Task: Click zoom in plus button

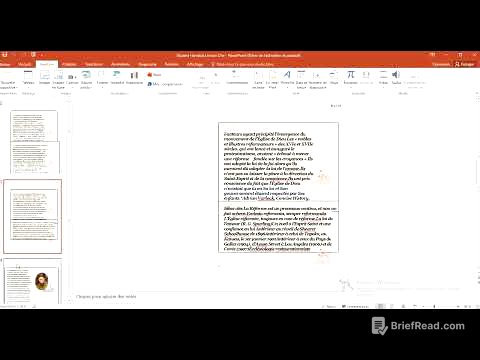Action: [x=459, y=306]
